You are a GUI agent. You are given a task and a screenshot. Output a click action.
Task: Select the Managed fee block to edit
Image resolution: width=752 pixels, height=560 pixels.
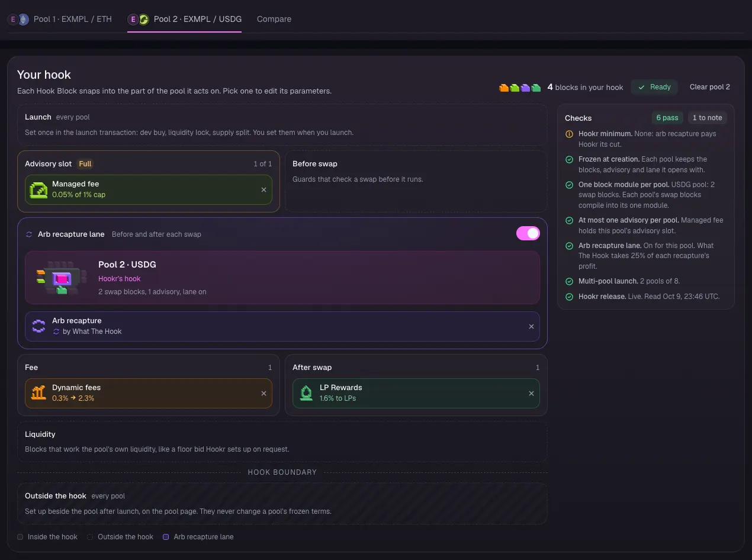pos(149,190)
